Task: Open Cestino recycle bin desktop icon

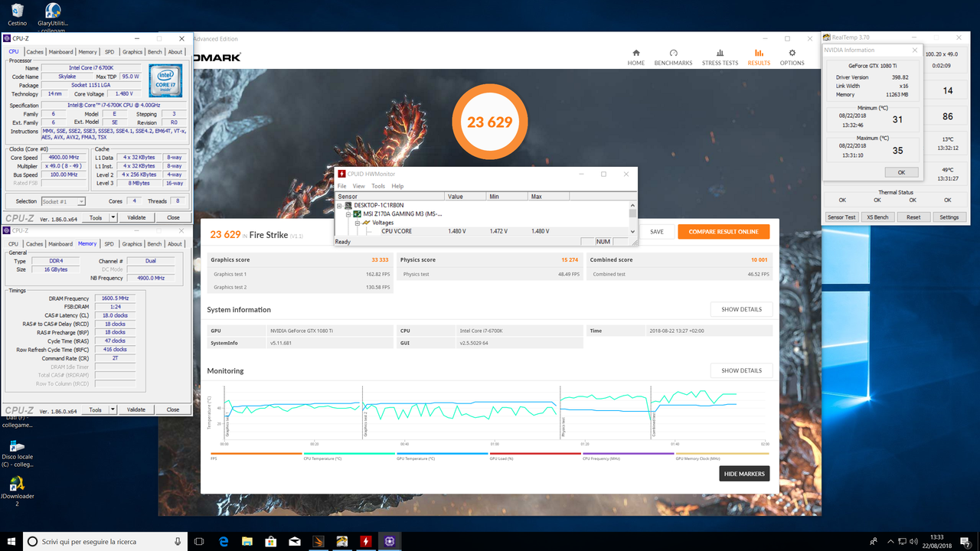Action: 17,10
